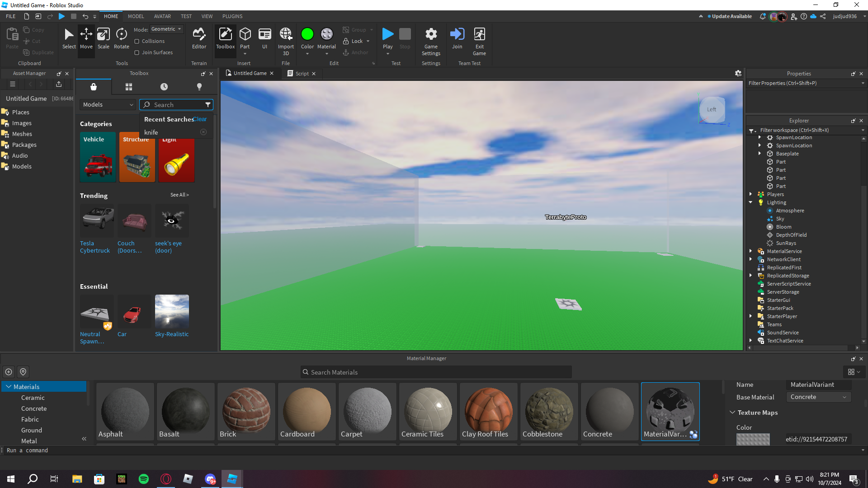Screen dimensions: 868x488
Task: Collapse the Lighting tree node
Action: pyautogui.click(x=750, y=202)
